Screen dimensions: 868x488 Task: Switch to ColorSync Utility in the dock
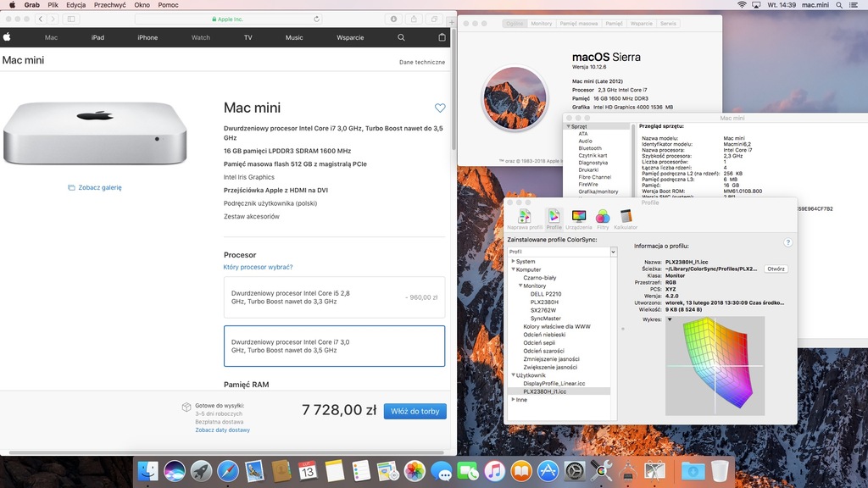coord(601,471)
